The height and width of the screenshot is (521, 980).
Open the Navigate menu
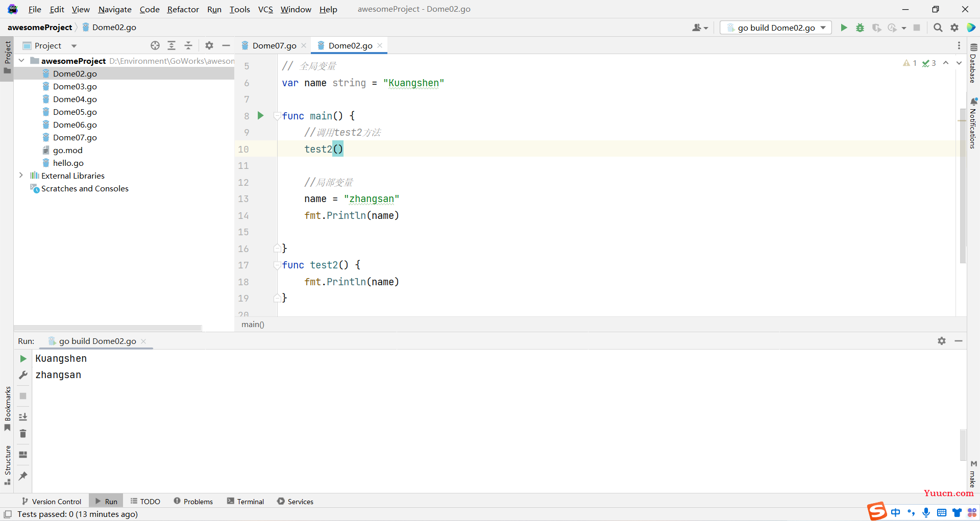coord(115,9)
